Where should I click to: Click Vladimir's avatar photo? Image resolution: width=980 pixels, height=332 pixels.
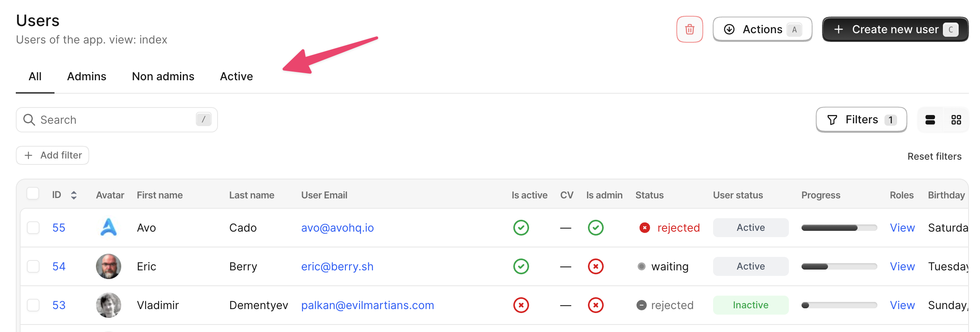point(109,305)
